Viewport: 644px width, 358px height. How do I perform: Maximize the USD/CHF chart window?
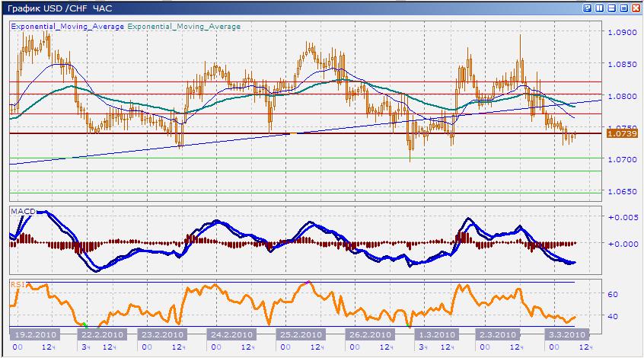coord(623,8)
